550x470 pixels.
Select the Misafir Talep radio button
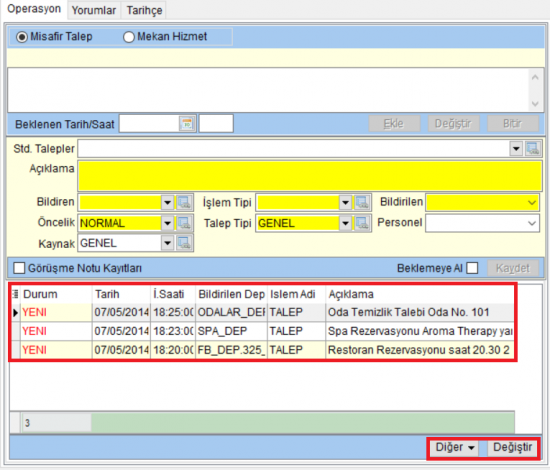pyautogui.click(x=21, y=37)
